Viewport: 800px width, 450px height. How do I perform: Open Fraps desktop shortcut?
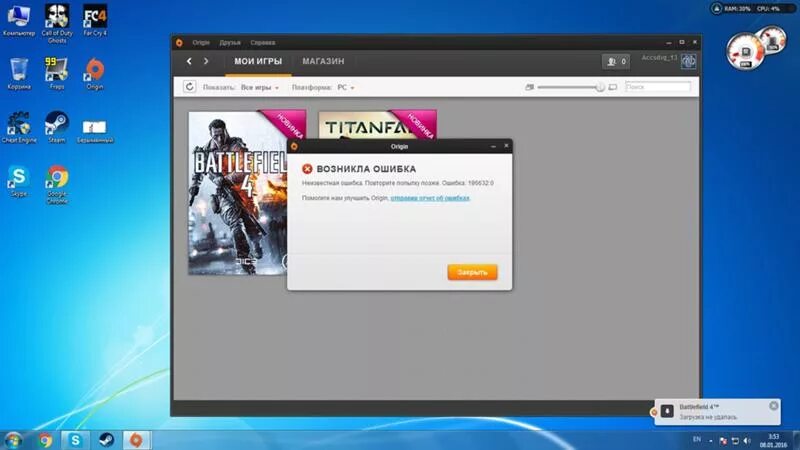click(x=57, y=73)
